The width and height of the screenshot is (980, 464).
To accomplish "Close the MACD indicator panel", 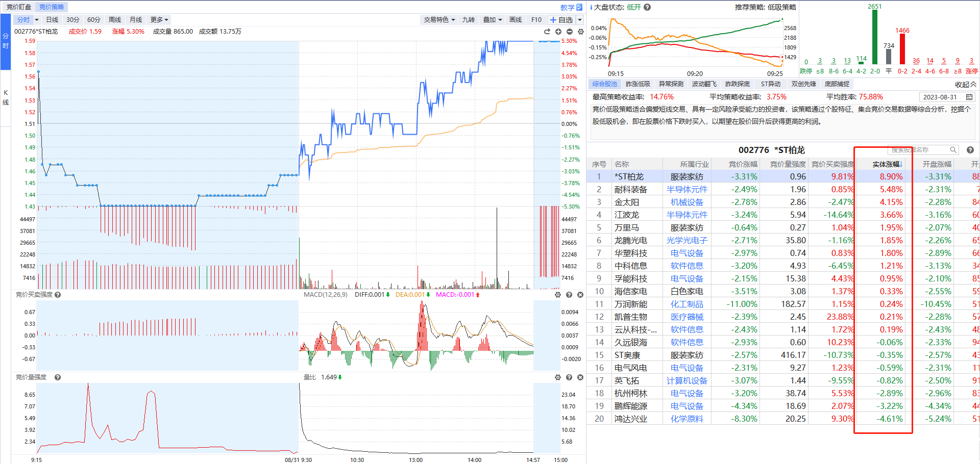I will (x=580, y=295).
